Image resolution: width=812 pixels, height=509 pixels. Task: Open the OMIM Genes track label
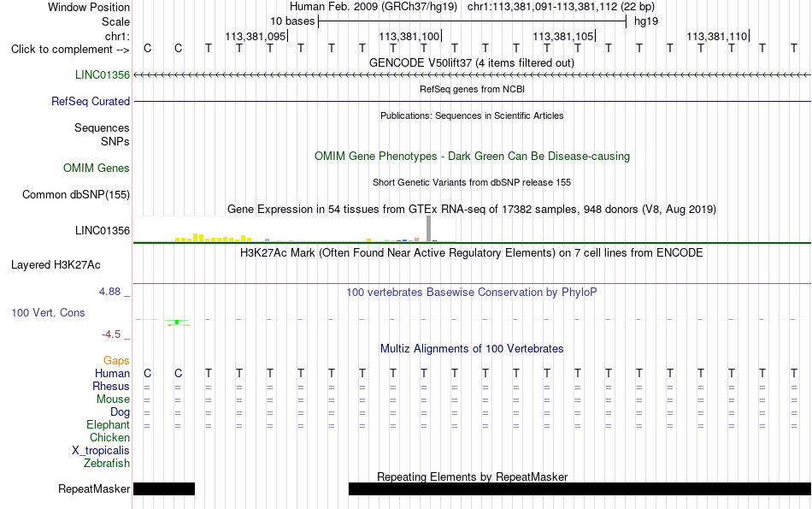click(97, 168)
